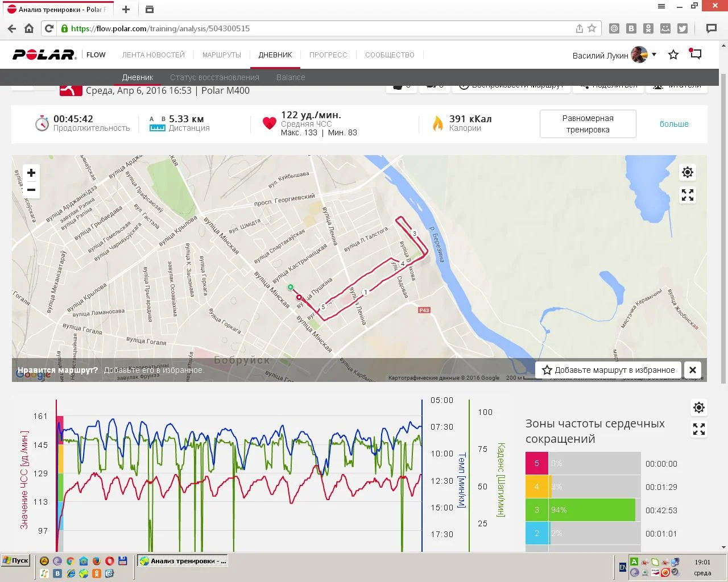Expand the map to fullscreen
This screenshot has width=728, height=582.
coord(688,196)
